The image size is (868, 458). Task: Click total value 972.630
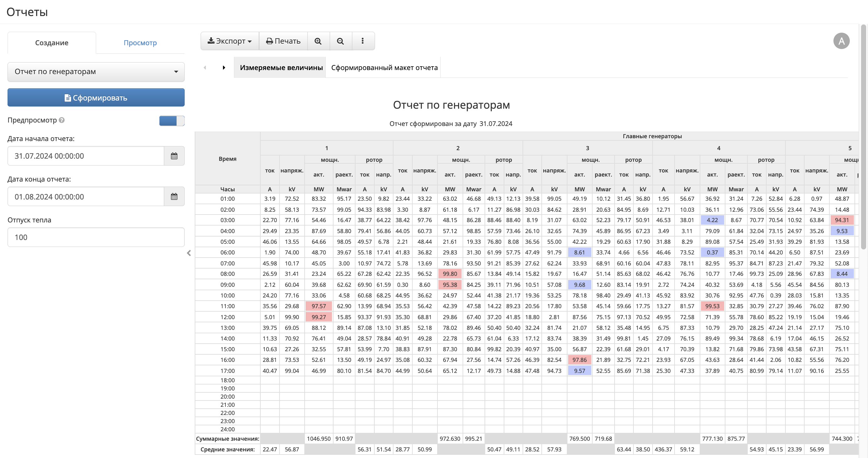(450, 439)
